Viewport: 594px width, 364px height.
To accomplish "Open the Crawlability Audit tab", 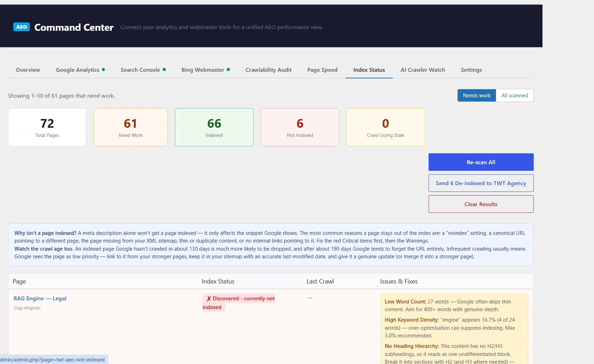I will point(268,70).
